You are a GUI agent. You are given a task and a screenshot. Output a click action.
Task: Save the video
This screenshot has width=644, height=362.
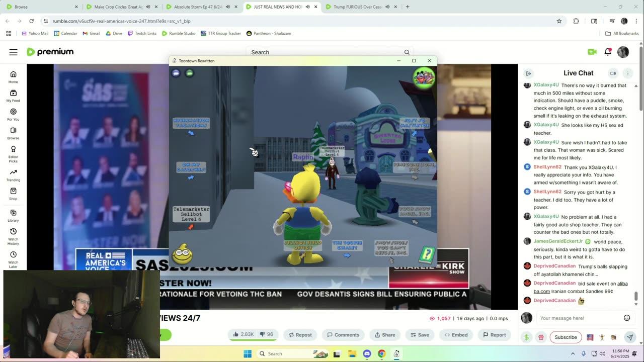coord(420,335)
